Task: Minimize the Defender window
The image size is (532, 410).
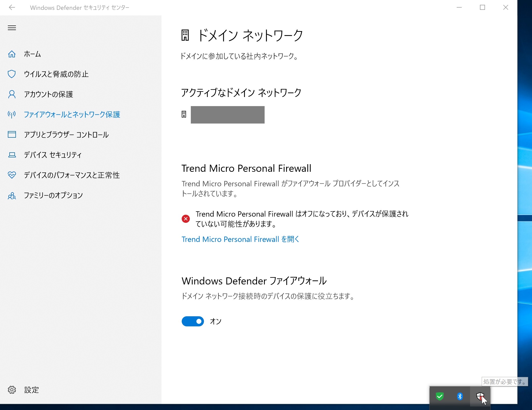Action: (459, 8)
